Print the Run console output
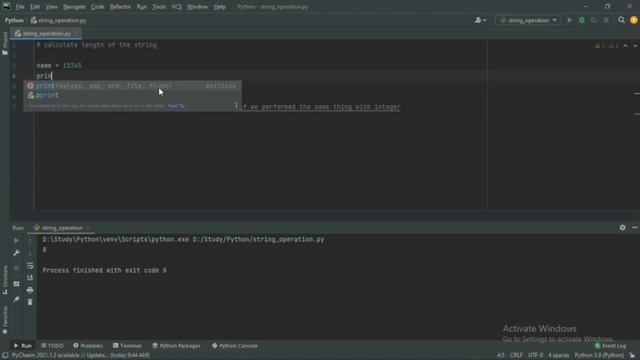This screenshot has height=360, width=640. (30, 290)
